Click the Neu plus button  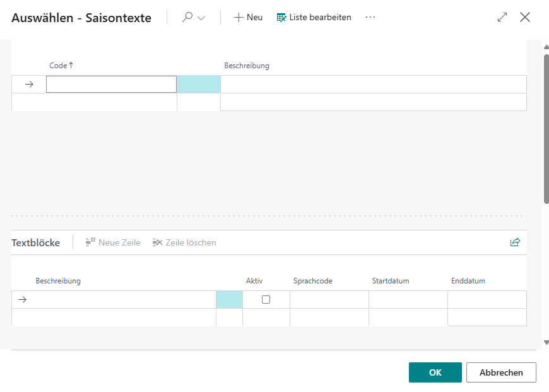tap(248, 18)
